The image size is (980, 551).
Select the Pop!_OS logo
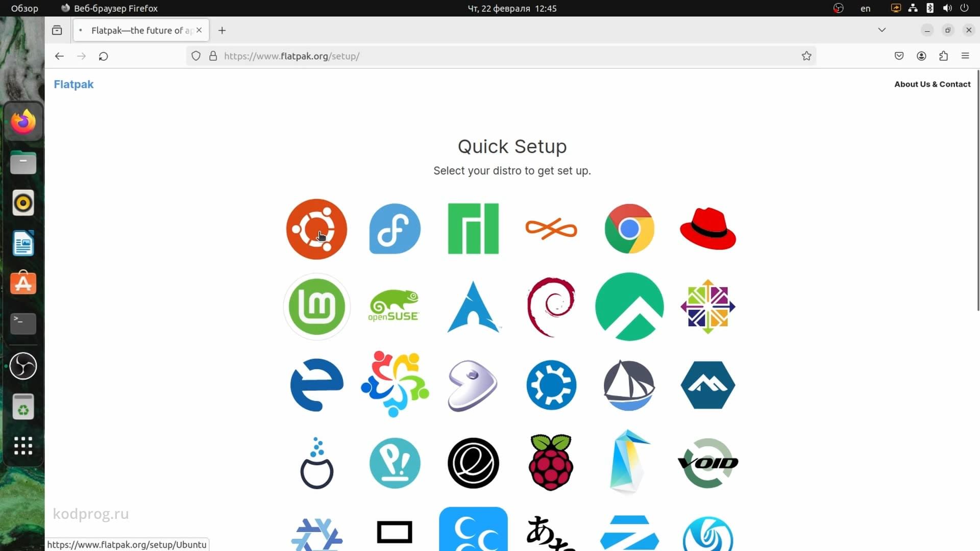[x=395, y=463]
